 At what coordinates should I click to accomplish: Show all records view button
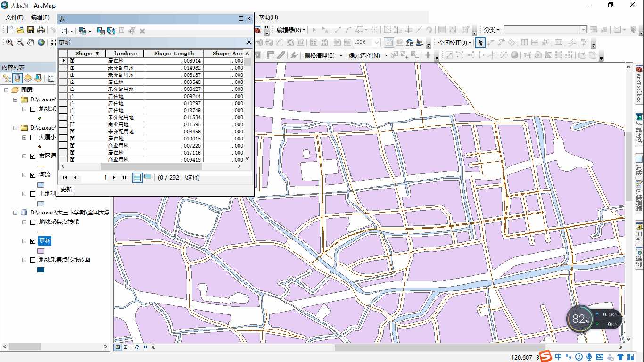pos(138,178)
